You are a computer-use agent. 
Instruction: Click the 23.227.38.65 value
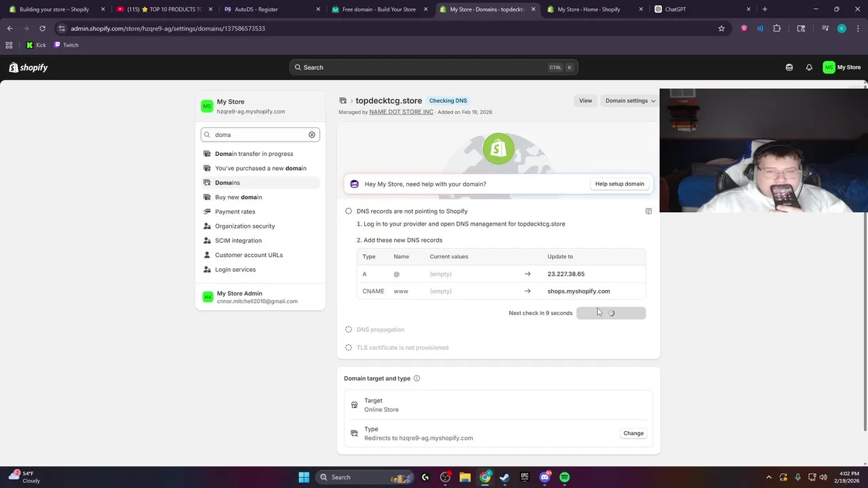tap(566, 274)
